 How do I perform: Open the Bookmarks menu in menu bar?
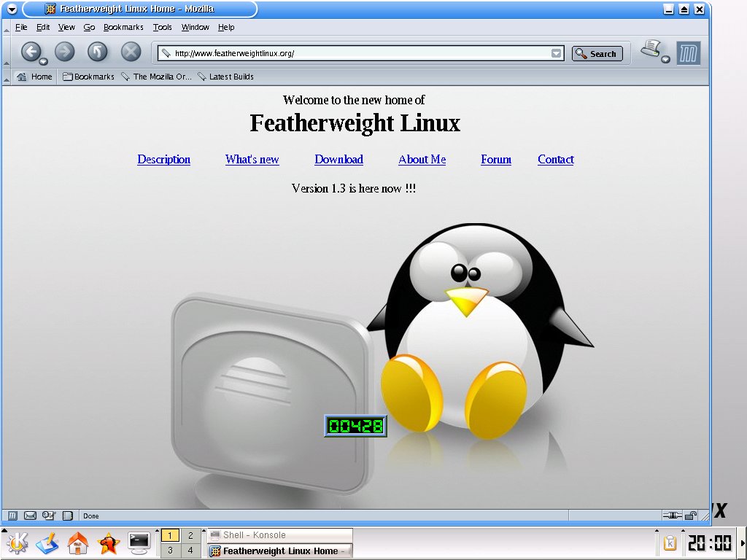pos(123,27)
